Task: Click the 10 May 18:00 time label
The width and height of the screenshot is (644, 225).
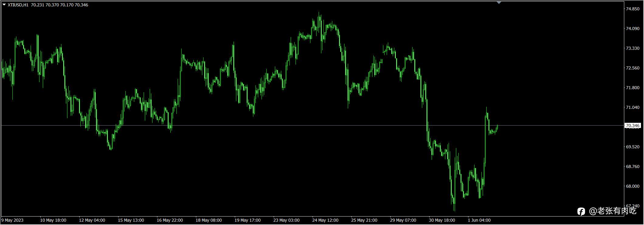Action: click(53, 220)
